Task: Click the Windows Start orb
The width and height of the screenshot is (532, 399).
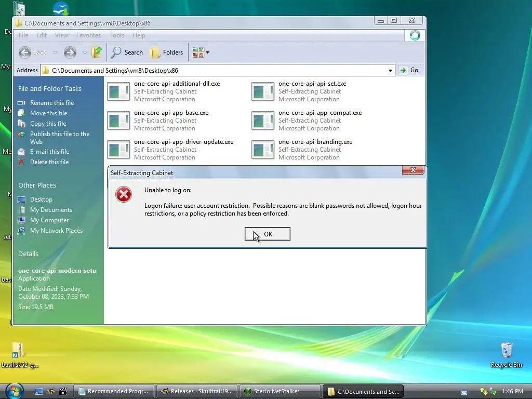Action: click(x=14, y=391)
